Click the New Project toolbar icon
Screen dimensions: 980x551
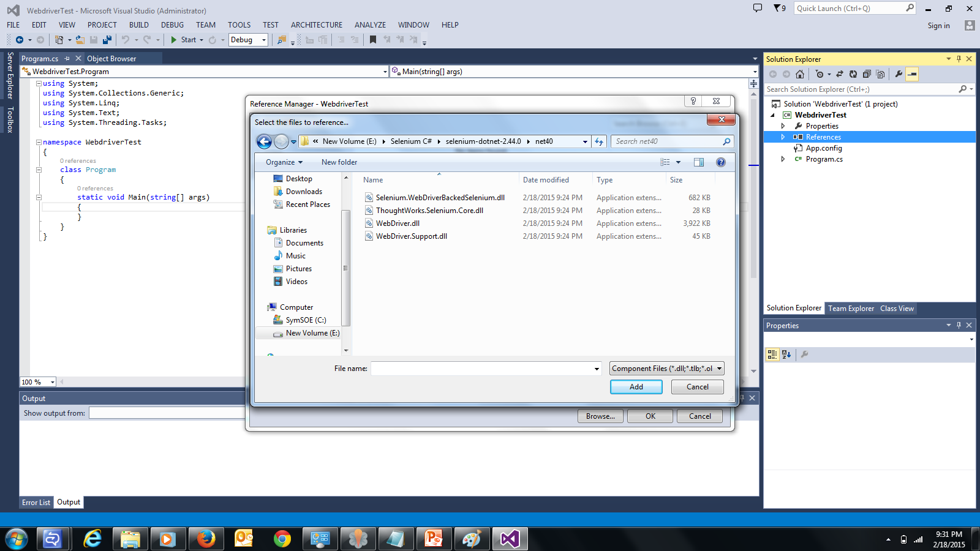point(59,40)
